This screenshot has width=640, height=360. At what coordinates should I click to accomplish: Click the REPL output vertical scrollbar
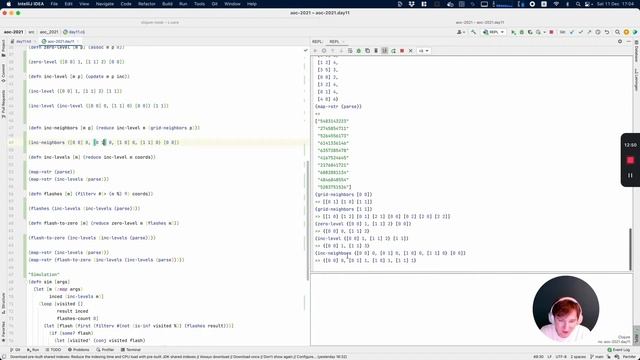630,248
